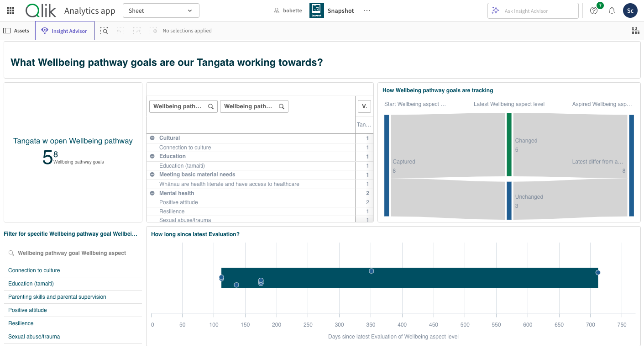This screenshot has height=349, width=644.
Task: Click the data point near 135 days
Action: [236, 285]
